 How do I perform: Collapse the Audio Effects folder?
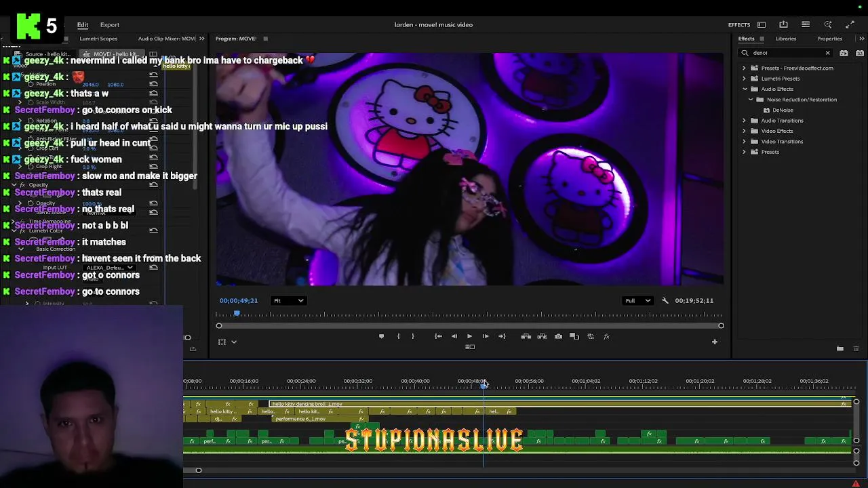tap(745, 89)
